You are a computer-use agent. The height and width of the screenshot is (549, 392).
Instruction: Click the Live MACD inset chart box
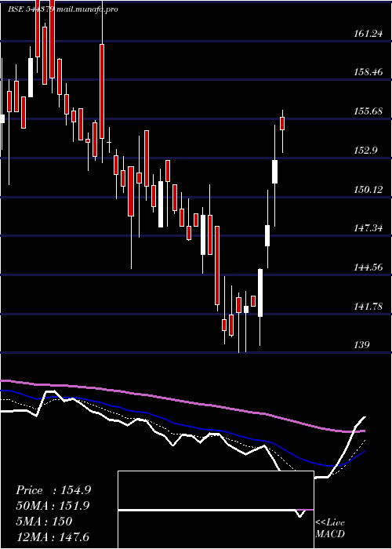tap(216, 510)
